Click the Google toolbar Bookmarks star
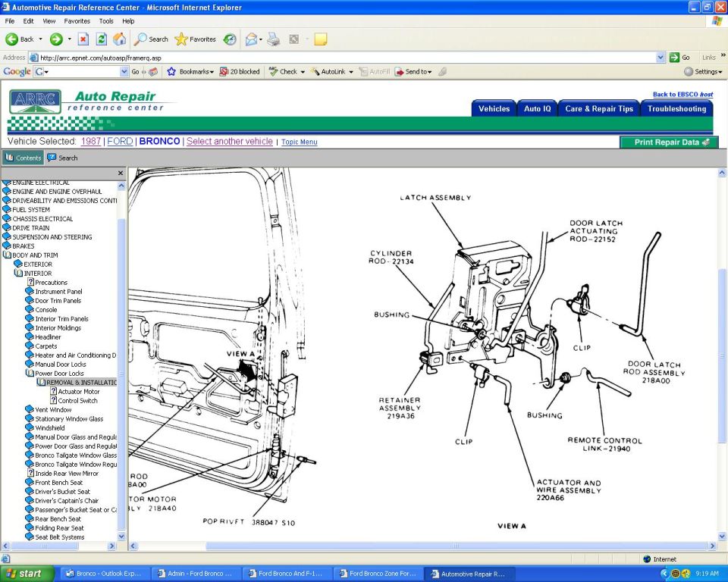This screenshot has height=582, width=728. (x=190, y=71)
